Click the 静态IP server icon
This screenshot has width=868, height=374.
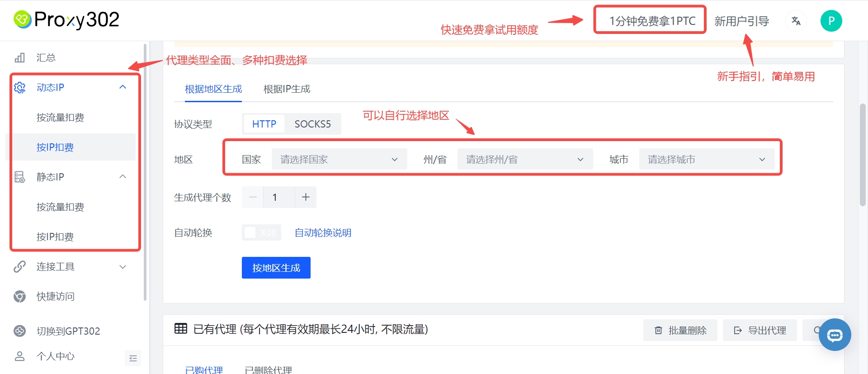tap(19, 177)
